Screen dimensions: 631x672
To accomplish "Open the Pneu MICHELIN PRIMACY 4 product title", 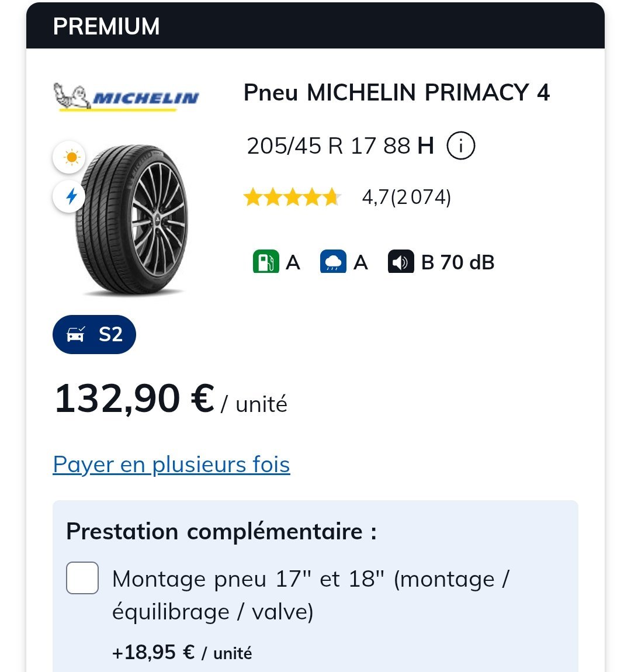I will click(396, 92).
